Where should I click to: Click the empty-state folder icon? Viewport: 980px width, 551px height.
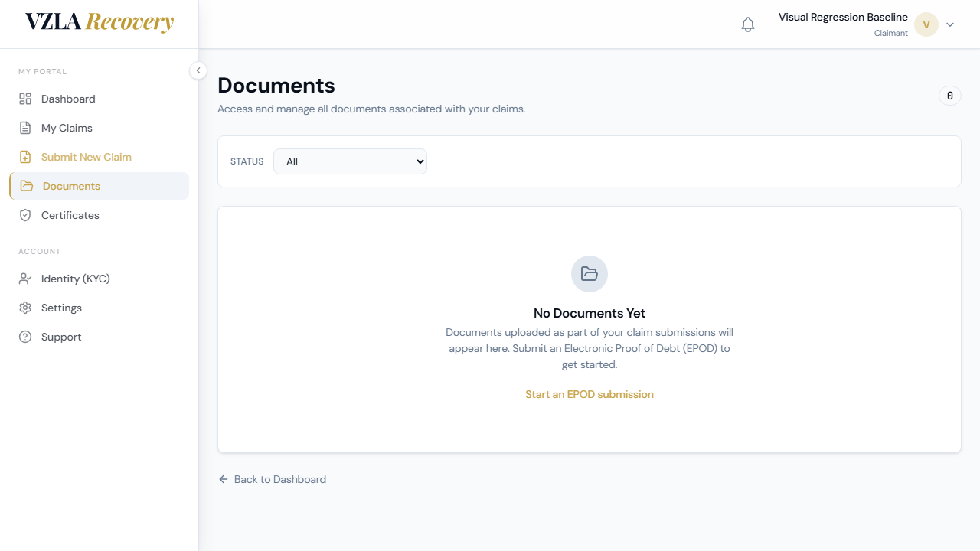(590, 274)
